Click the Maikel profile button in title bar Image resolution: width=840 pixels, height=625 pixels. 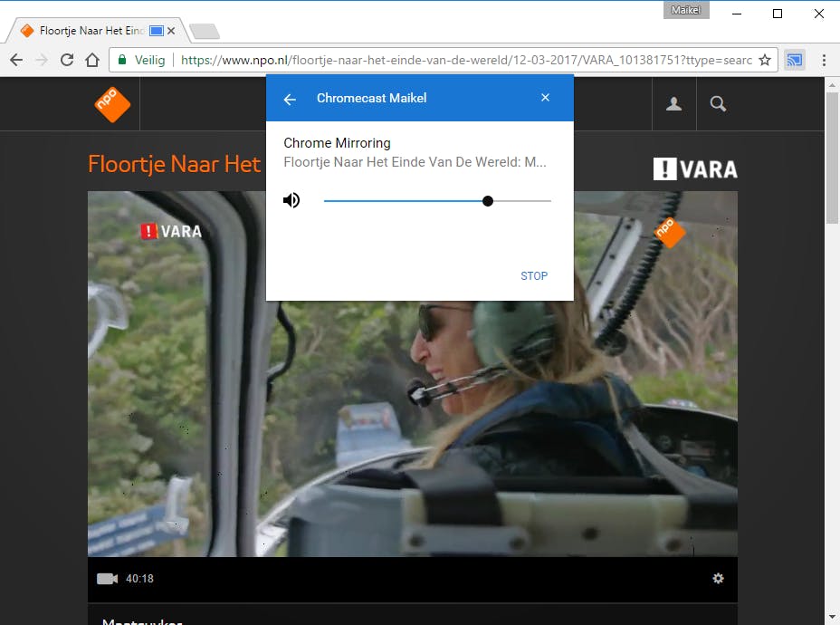tap(686, 10)
